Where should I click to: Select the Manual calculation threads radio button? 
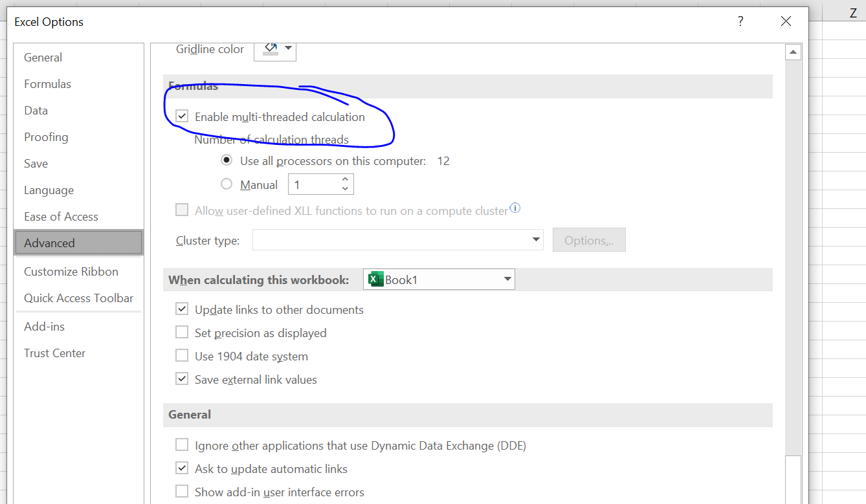click(227, 184)
